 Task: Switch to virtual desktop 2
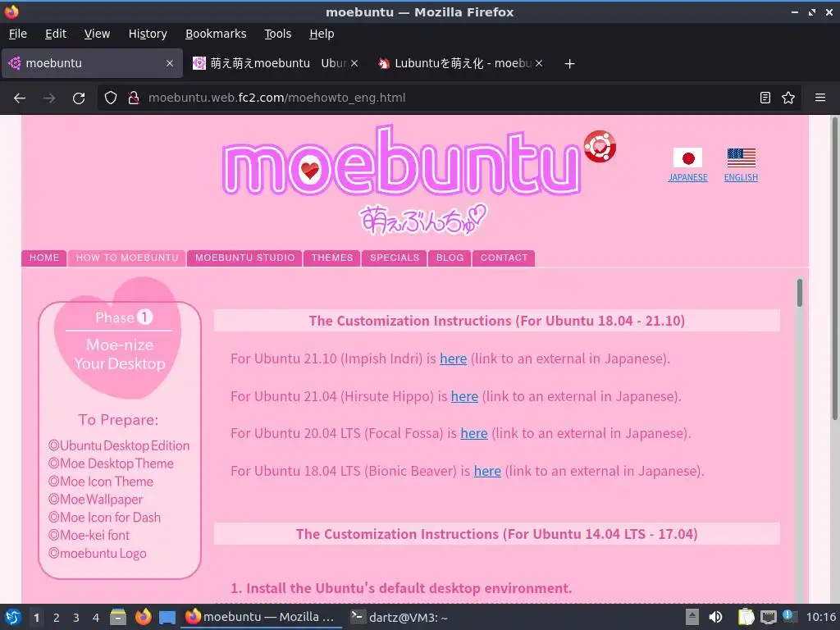[57, 618]
